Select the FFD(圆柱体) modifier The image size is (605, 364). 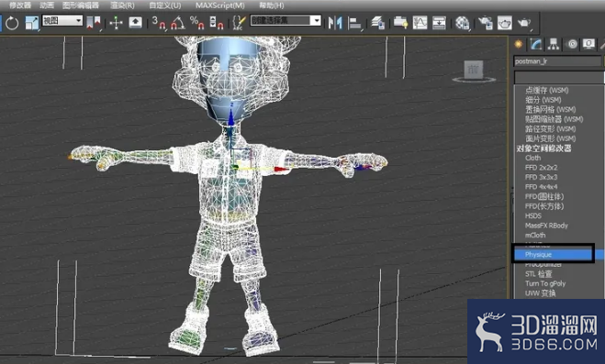(544, 196)
